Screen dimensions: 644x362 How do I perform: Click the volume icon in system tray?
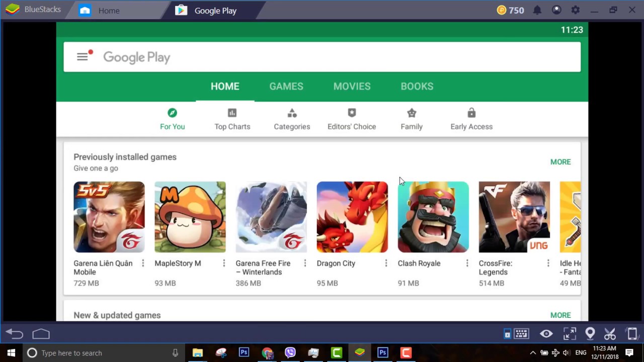567,353
